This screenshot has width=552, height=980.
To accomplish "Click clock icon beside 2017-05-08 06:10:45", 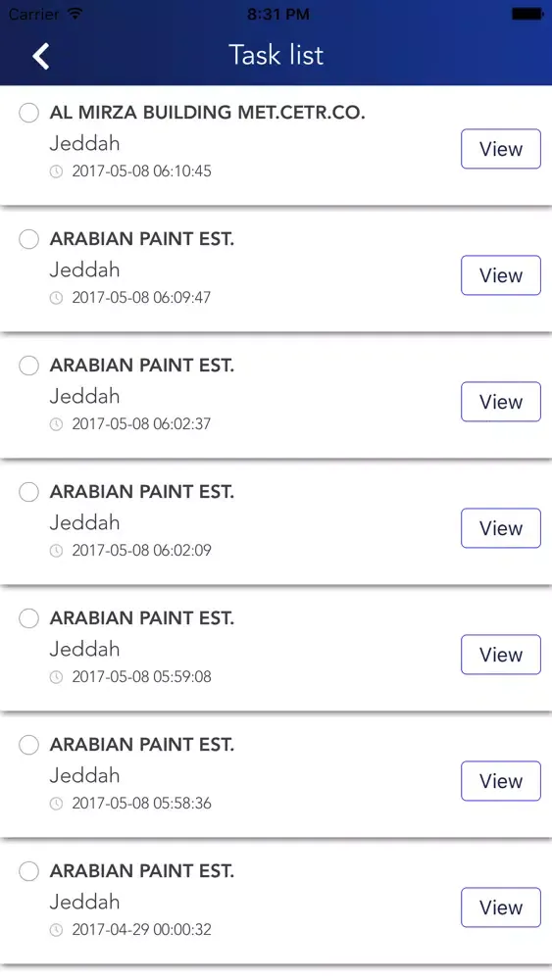I will (56, 171).
